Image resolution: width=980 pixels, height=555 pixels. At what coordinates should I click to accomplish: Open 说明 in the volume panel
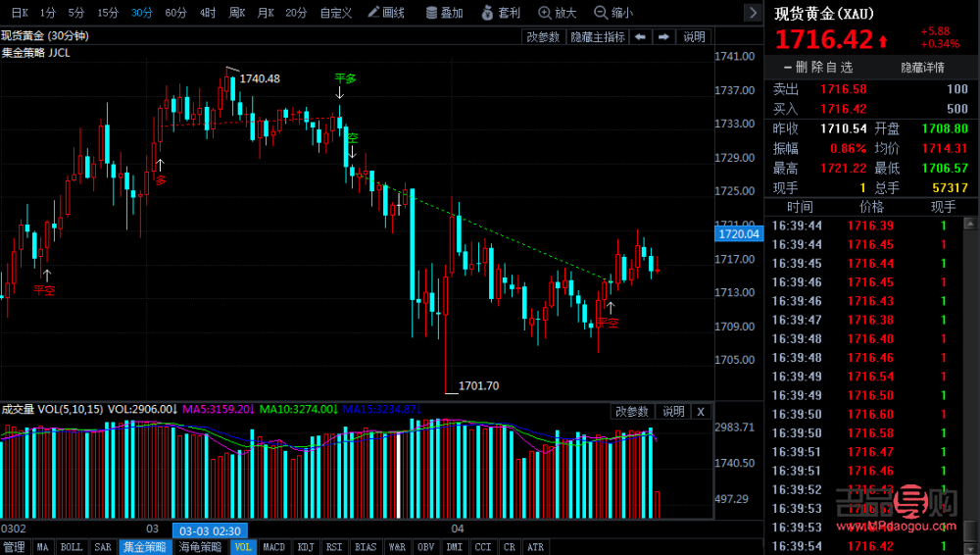[674, 412]
